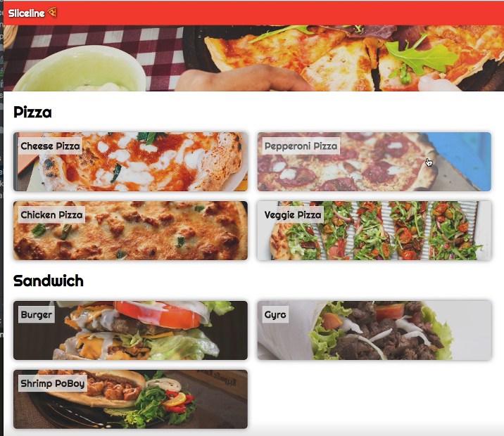This screenshot has height=436, width=504.
Task: Select the Pepperoni Pizza card
Action: coord(374,162)
